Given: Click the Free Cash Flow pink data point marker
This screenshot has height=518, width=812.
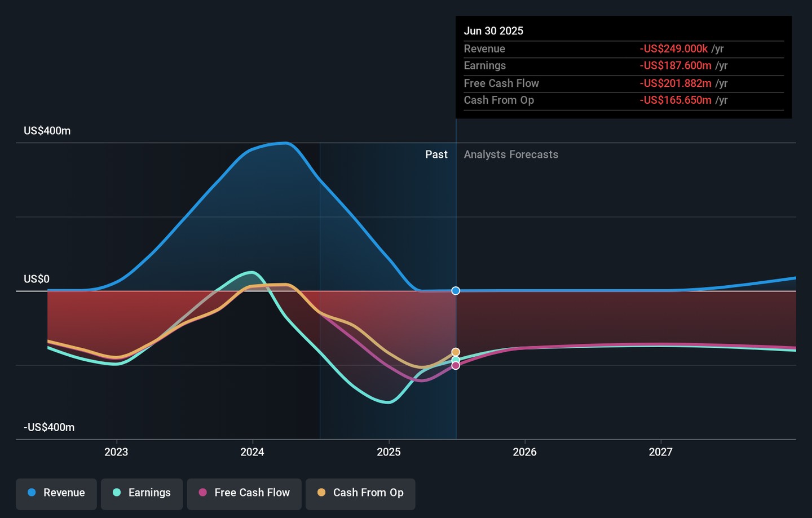Looking at the screenshot, I should point(456,366).
